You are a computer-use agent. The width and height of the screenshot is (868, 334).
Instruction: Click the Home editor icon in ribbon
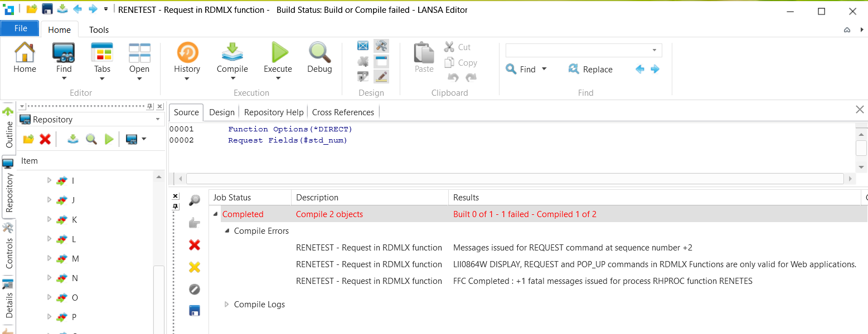pos(25,52)
